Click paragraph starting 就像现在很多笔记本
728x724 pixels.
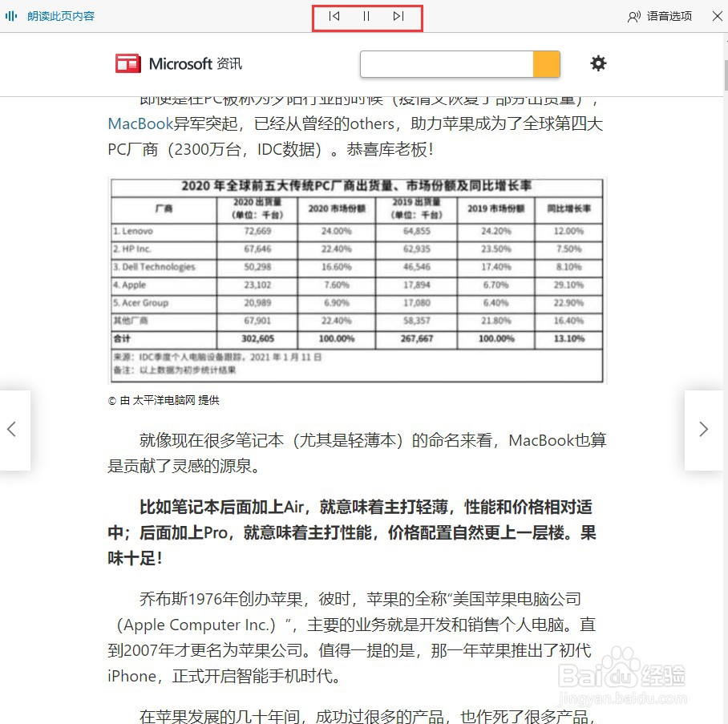pyautogui.click(x=357, y=453)
